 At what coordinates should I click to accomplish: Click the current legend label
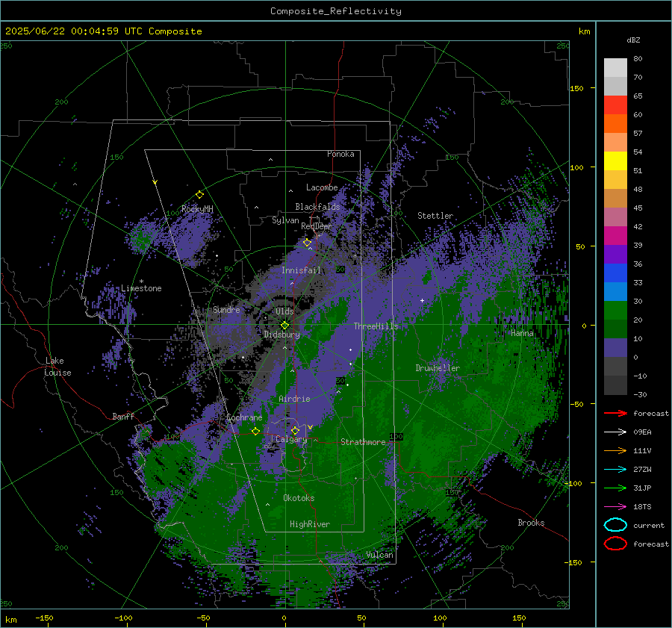tap(649, 526)
